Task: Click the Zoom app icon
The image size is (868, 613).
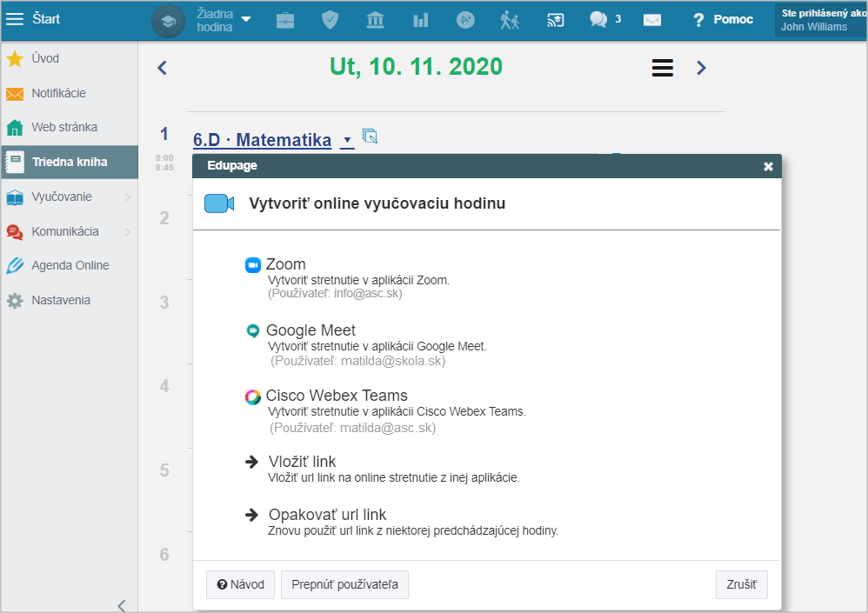Action: coord(253,265)
